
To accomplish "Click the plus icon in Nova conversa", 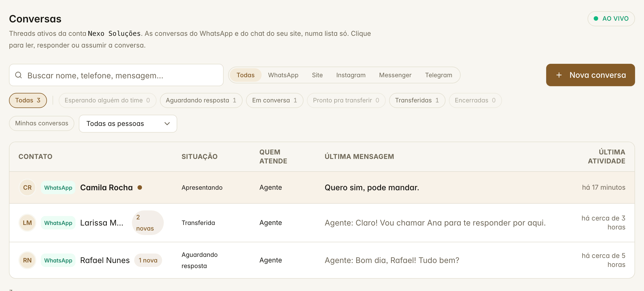I will pos(559,75).
